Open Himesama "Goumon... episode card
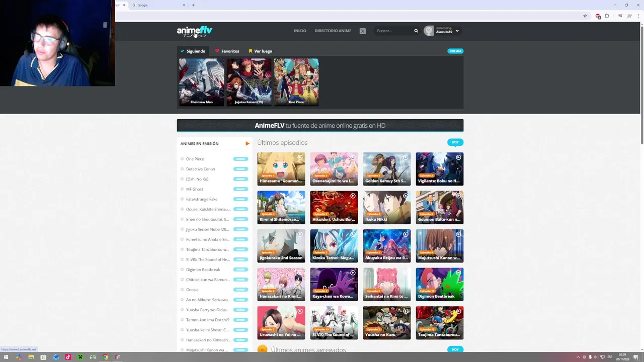The width and height of the screenshot is (644, 362). coord(281,169)
